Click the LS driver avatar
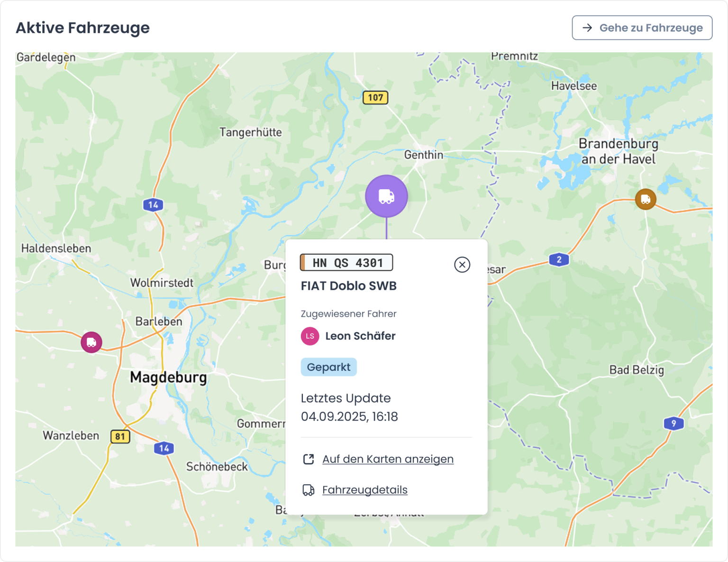The height and width of the screenshot is (562, 728). [x=310, y=336]
